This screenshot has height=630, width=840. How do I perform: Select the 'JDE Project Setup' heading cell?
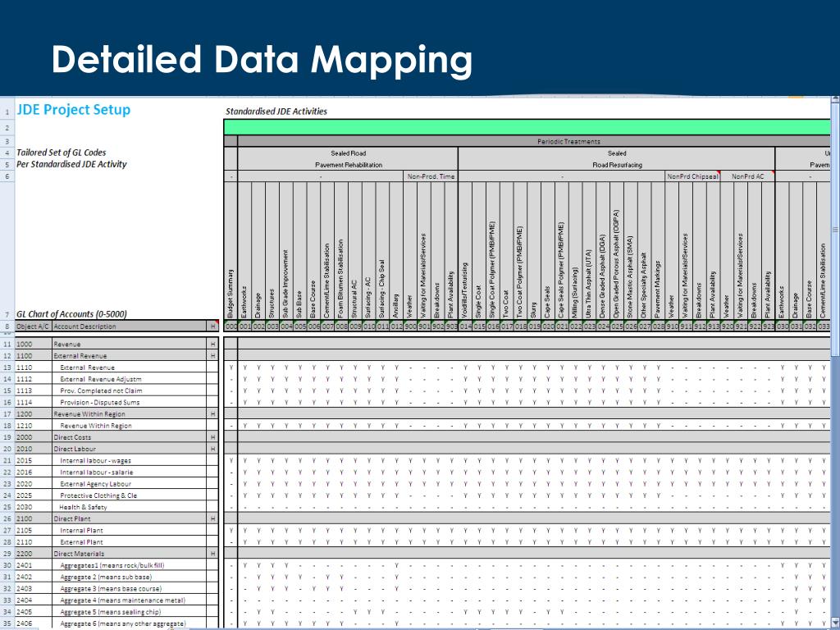[73, 109]
